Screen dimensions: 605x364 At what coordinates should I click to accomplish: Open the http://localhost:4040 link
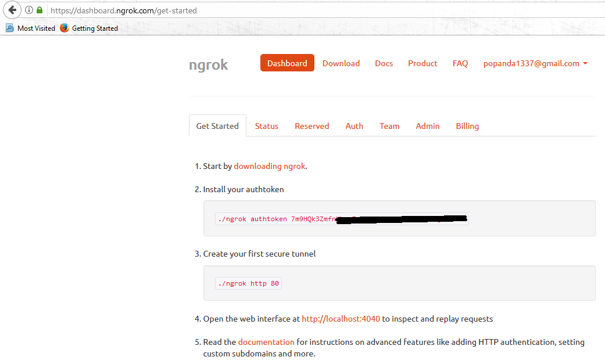[341, 319]
